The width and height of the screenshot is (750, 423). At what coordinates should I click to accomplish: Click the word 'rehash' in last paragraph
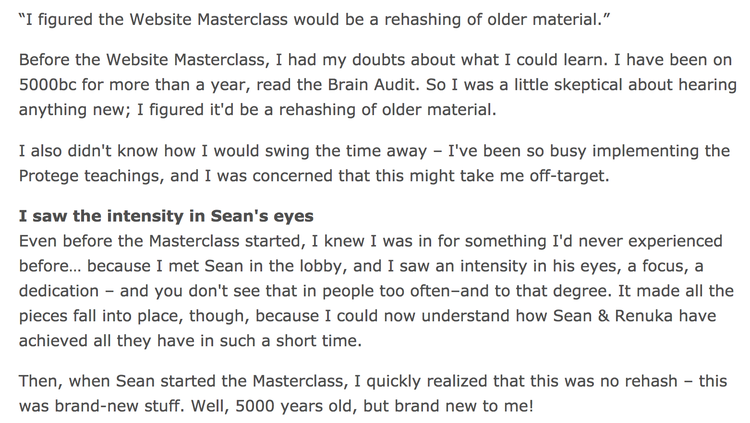(x=652, y=381)
